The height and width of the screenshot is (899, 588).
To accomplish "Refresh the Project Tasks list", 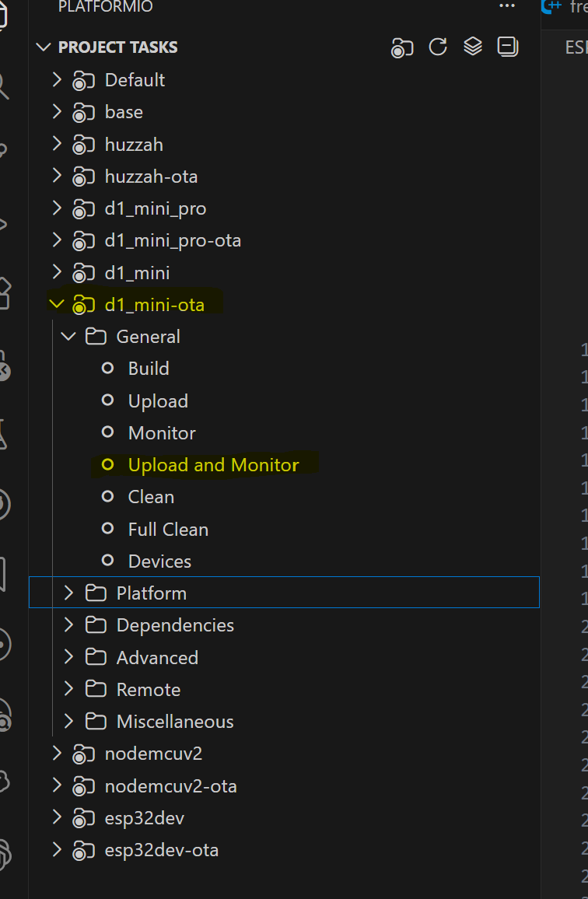I will coord(438,47).
